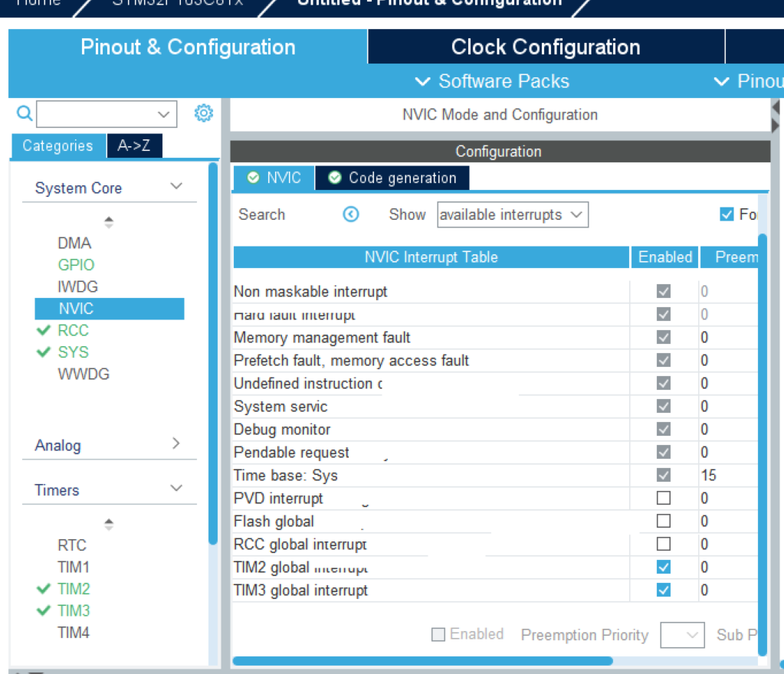
Task: Collapse the System Core category
Action: 176,186
